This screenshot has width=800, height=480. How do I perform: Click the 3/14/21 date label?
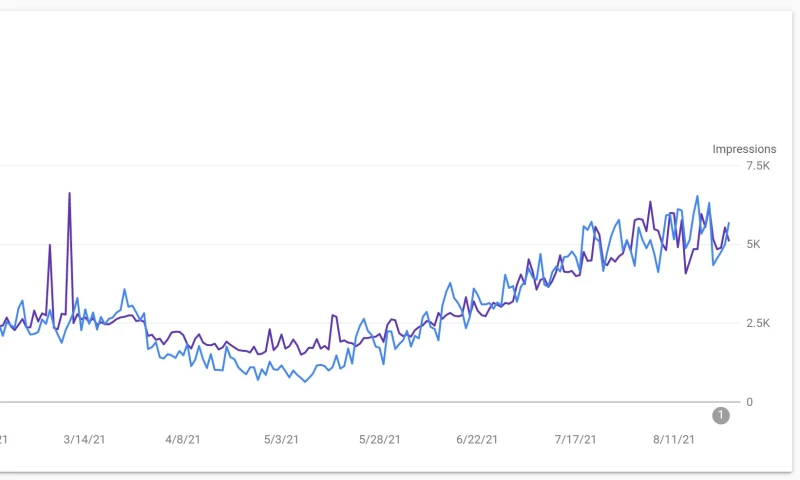83,439
